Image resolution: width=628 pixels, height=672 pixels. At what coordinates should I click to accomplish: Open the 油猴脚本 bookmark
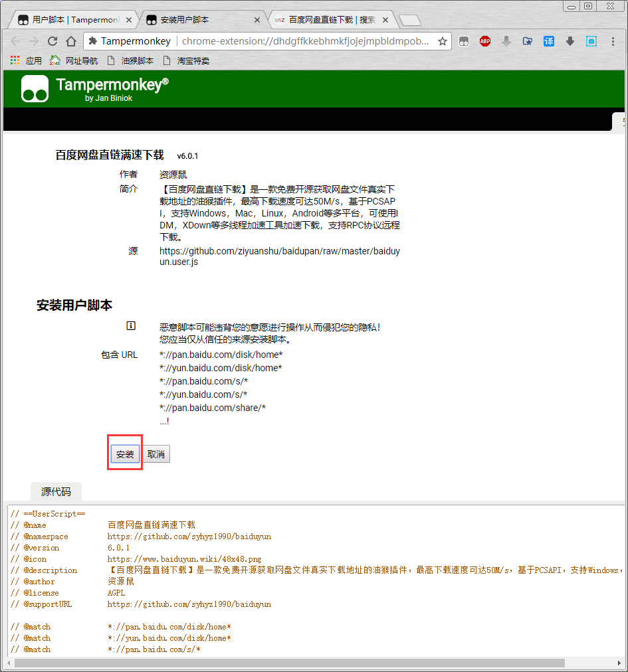tap(130, 60)
